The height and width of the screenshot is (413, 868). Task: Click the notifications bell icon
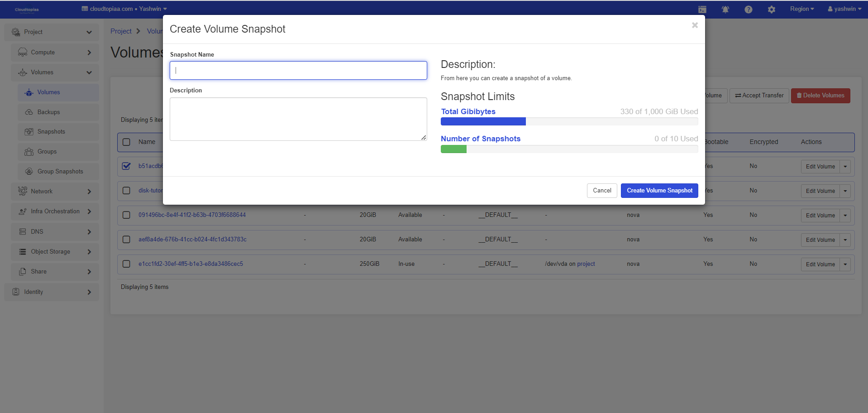725,10
